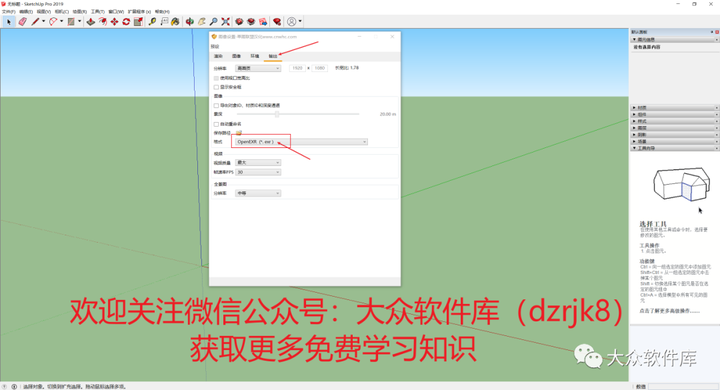Pick the Scale tool
The width and height of the screenshot is (720, 390).
[x=138, y=22]
